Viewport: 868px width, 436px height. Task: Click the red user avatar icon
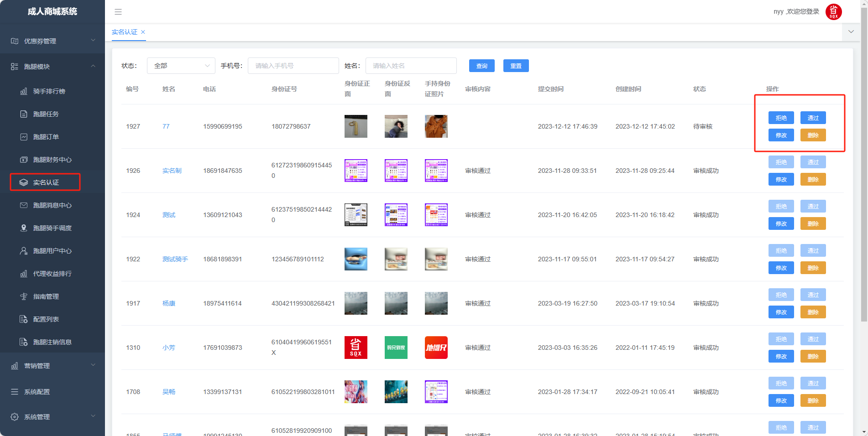(833, 12)
